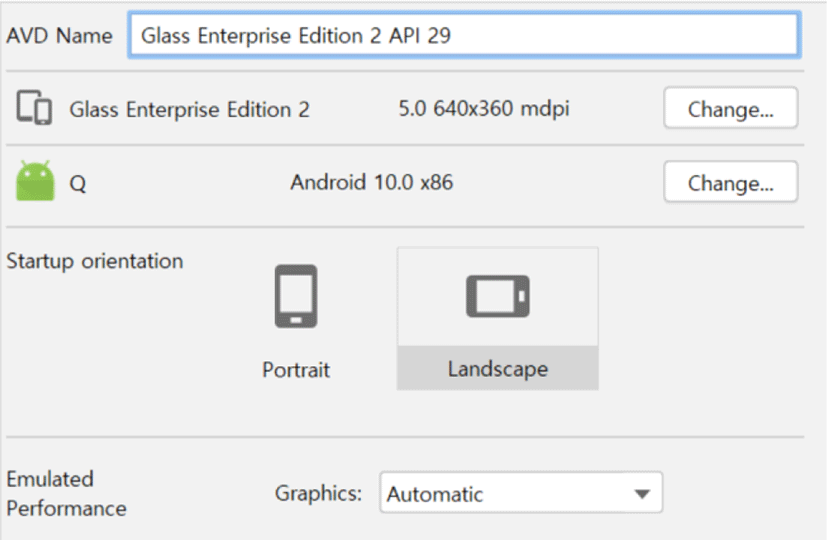The height and width of the screenshot is (540, 827).
Task: Choose the Portrait label
Action: pos(296,370)
